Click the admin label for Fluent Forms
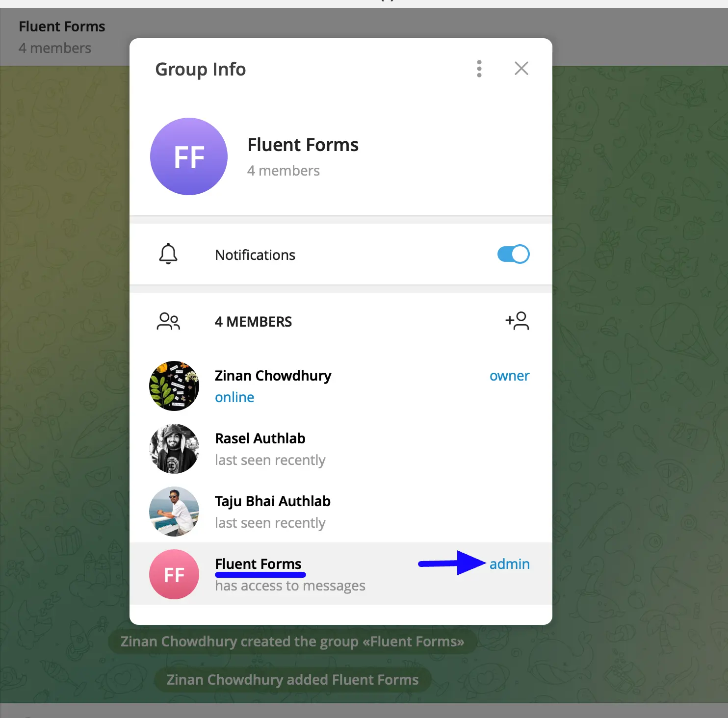This screenshot has width=728, height=718. point(509,564)
